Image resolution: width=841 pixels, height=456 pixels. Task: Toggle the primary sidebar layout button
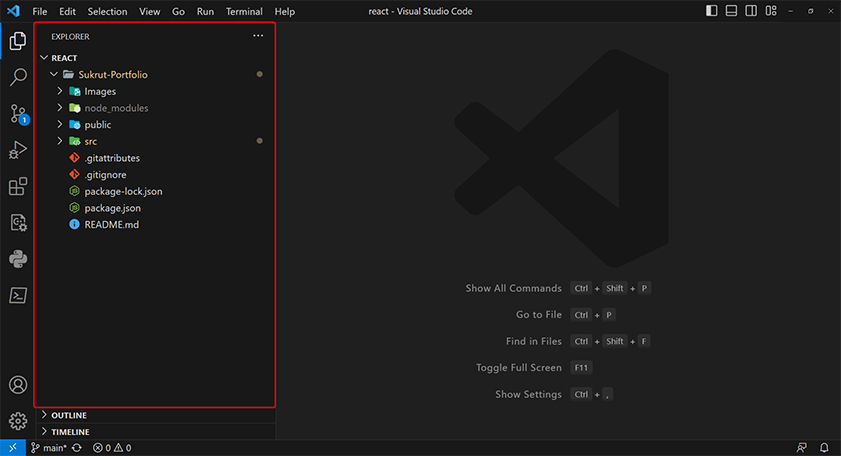pyautogui.click(x=712, y=11)
